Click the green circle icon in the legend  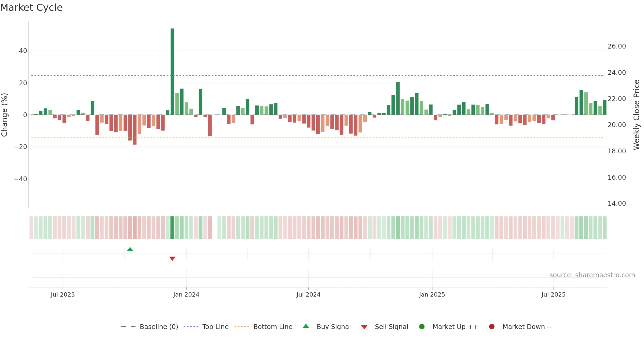(x=422, y=327)
